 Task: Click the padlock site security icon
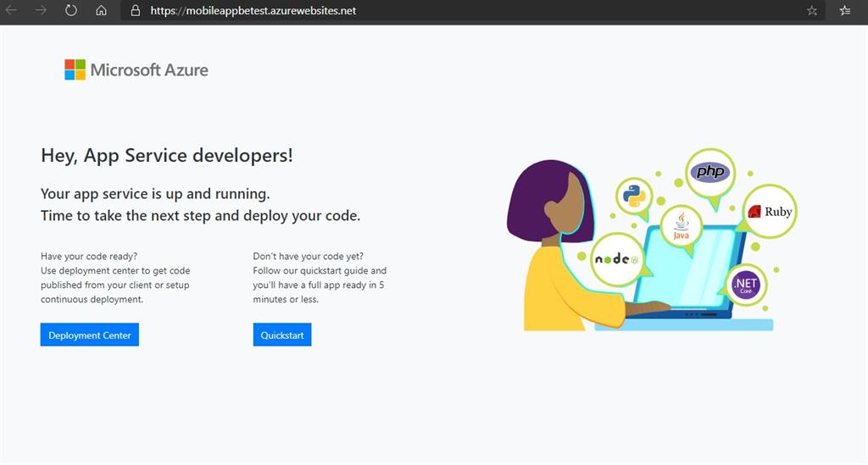click(136, 10)
